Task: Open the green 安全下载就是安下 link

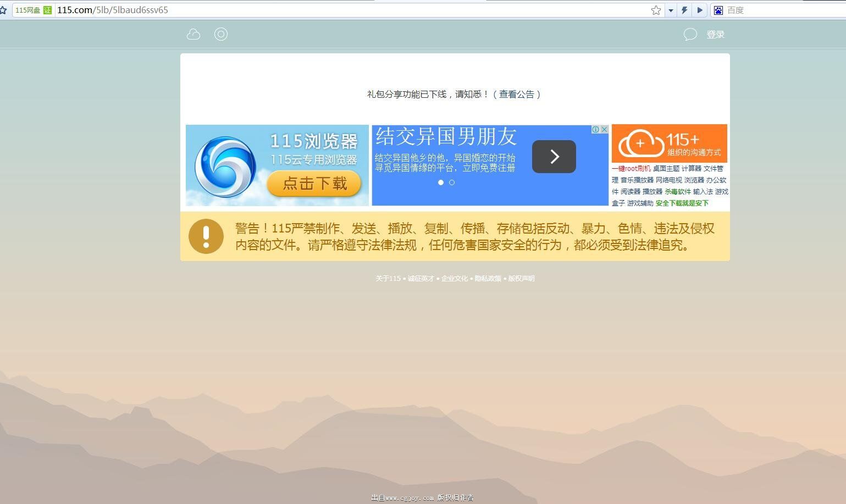Action: [682, 203]
